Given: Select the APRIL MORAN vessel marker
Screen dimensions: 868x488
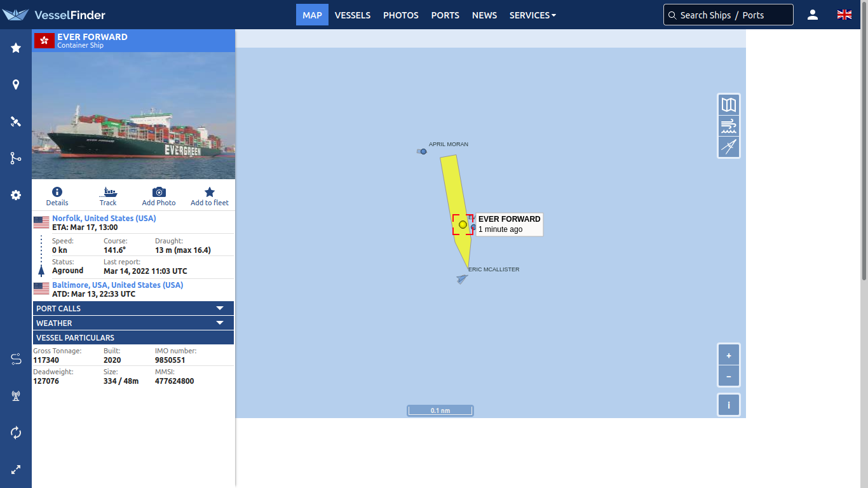Looking at the screenshot, I should point(423,151).
